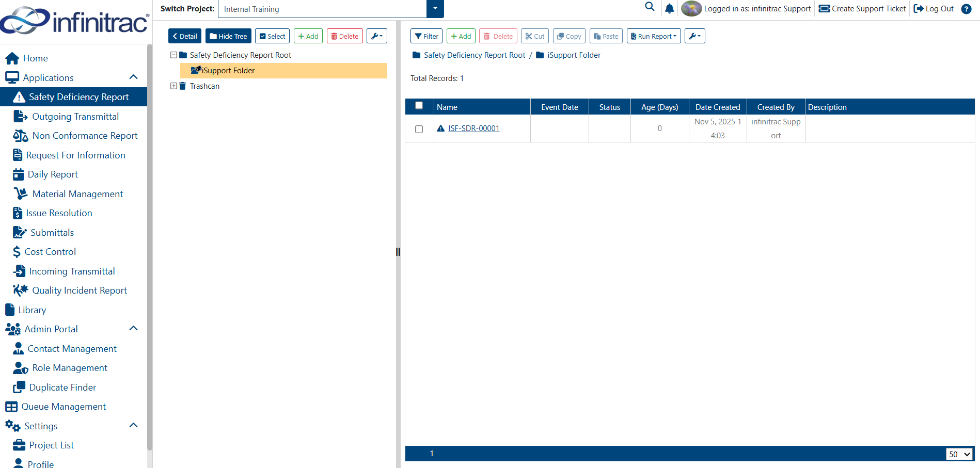This screenshot has height=468, width=980.
Task: Open Daily Report application
Action: tap(73, 174)
